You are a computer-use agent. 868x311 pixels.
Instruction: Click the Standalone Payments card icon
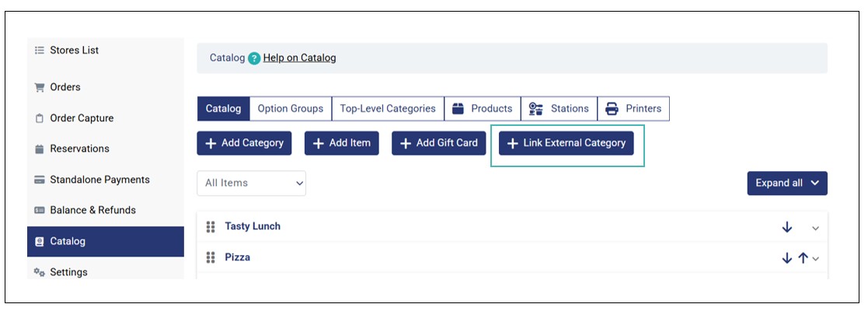pyautogui.click(x=39, y=180)
